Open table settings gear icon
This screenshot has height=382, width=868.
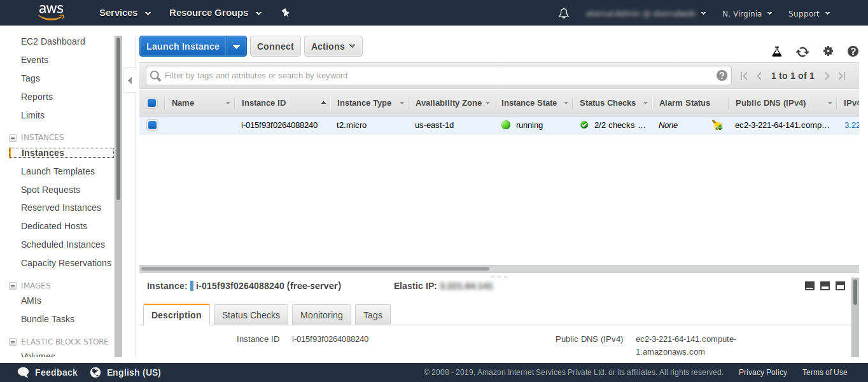coord(828,52)
